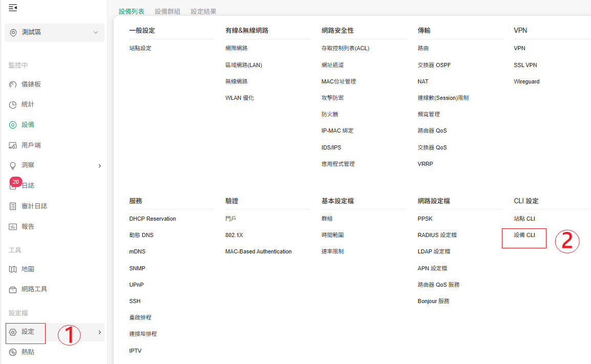Open 存取控制列表(ACL)

tap(345, 48)
